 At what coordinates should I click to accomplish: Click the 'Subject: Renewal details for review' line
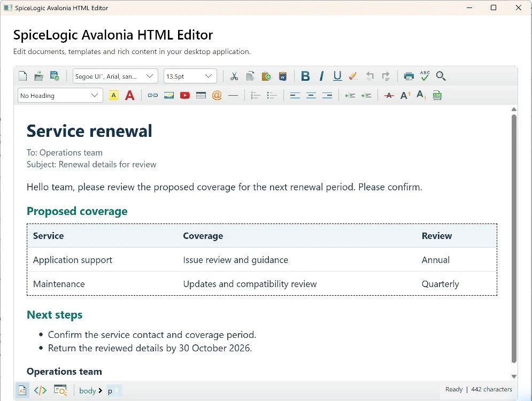pos(91,165)
